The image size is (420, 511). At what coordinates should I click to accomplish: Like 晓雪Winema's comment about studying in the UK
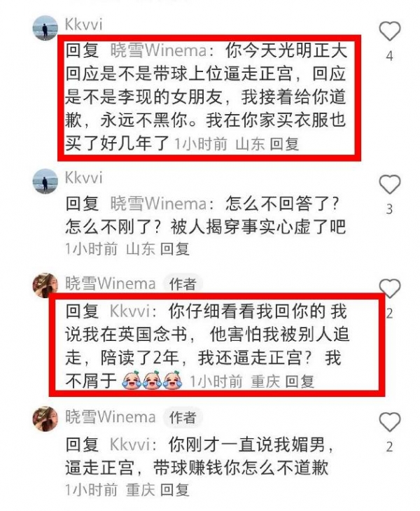pos(390,288)
